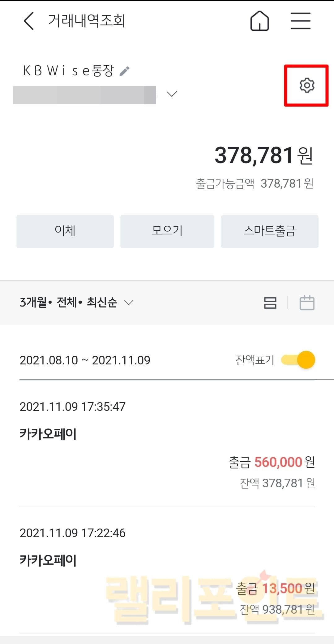The height and width of the screenshot is (644, 334).
Task: Tap the back arrow icon
Action: [x=29, y=21]
